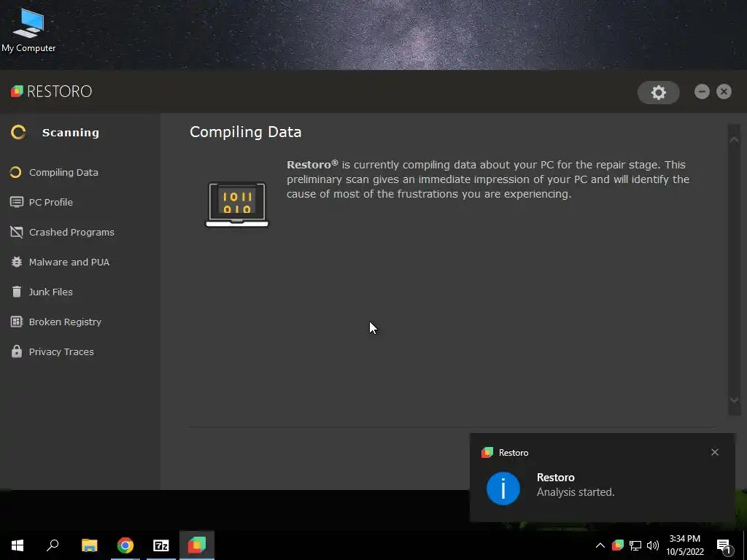Click the blue info icon in notification
The width and height of the screenshot is (747, 560).
(x=503, y=488)
